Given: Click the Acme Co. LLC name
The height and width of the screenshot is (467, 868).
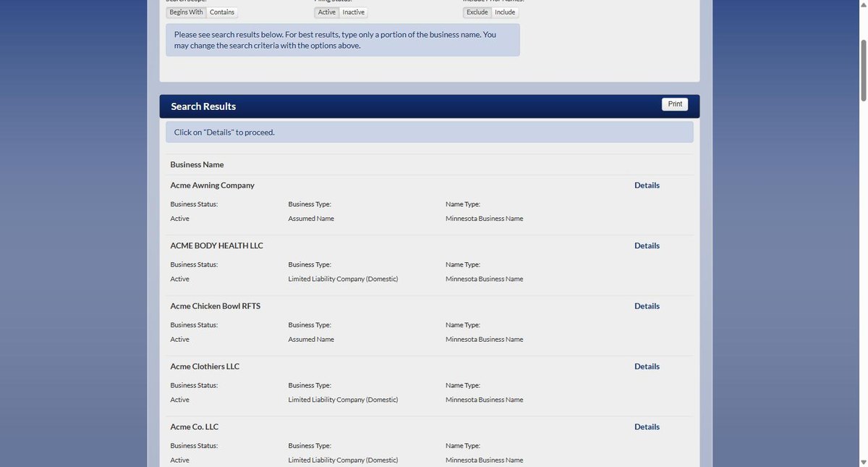Looking at the screenshot, I should pyautogui.click(x=195, y=427).
